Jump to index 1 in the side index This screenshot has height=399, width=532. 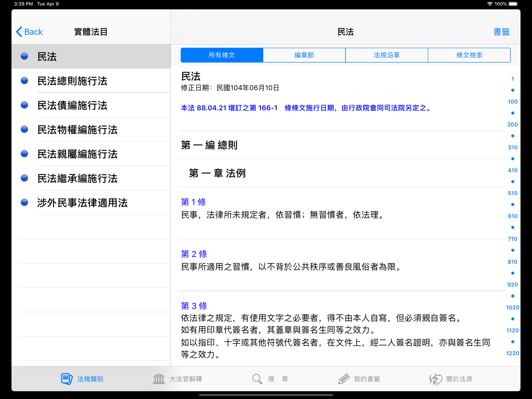[513, 79]
